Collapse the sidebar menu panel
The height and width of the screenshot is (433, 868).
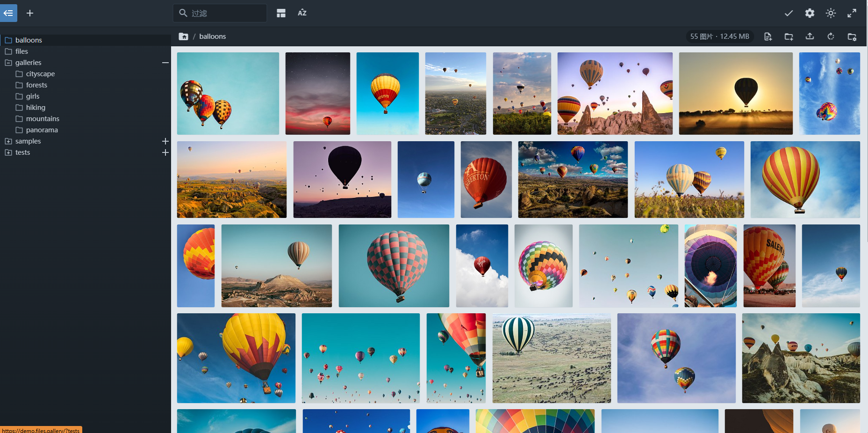(8, 13)
